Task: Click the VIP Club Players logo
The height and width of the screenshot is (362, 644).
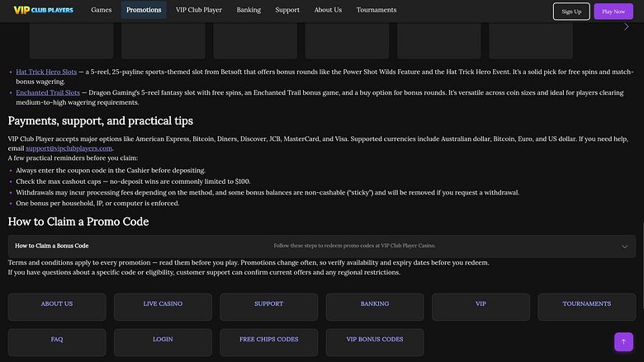Action: (x=43, y=10)
